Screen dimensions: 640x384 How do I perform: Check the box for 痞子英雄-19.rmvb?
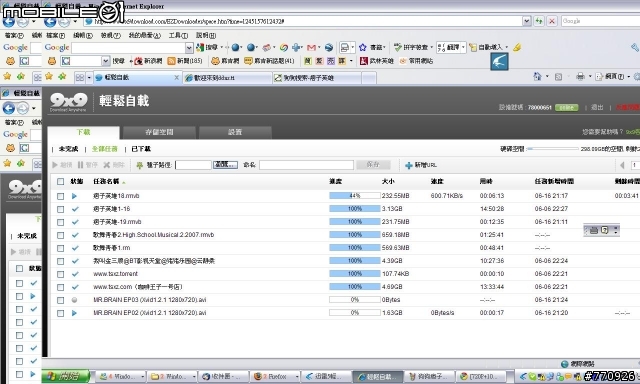(60, 222)
